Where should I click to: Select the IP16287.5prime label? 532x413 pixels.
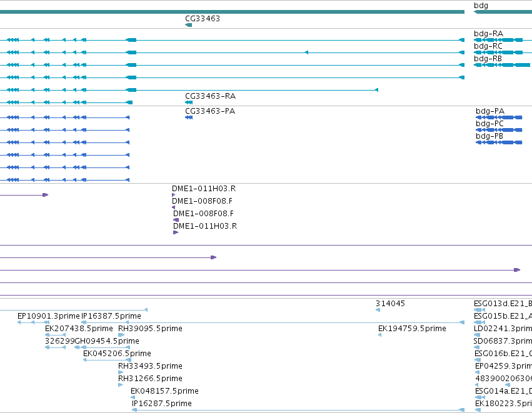click(162, 404)
